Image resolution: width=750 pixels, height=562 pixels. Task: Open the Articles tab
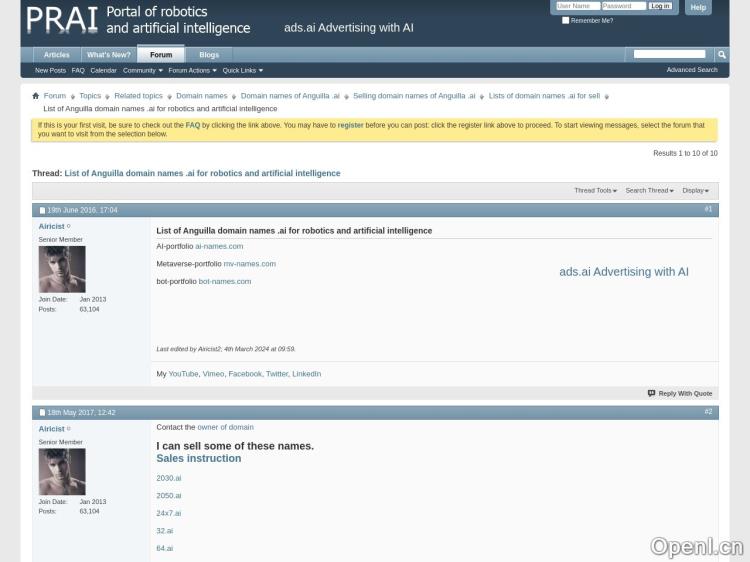click(57, 55)
